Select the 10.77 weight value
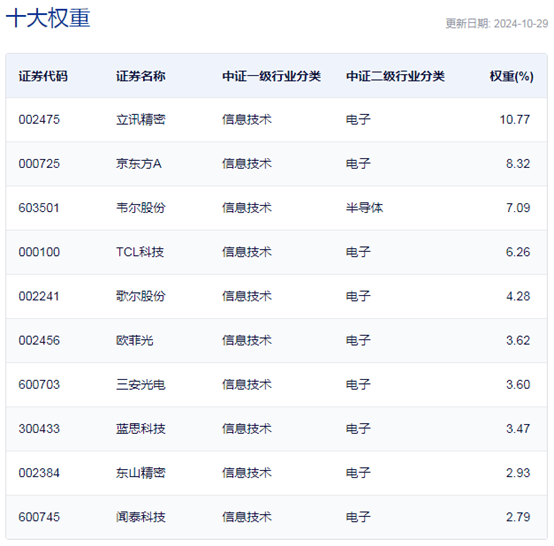This screenshot has width=554, height=546. pos(515,119)
